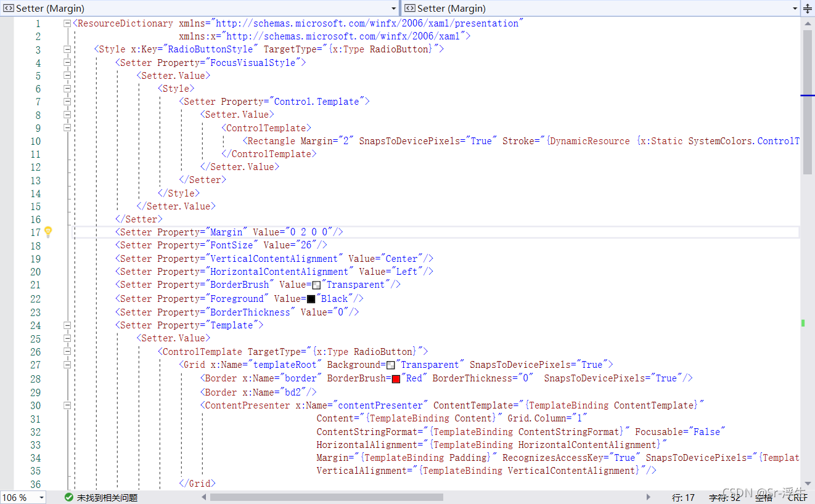Click the 空格 spaces indicator in the status bar
The height and width of the screenshot is (504, 815).
click(x=763, y=497)
